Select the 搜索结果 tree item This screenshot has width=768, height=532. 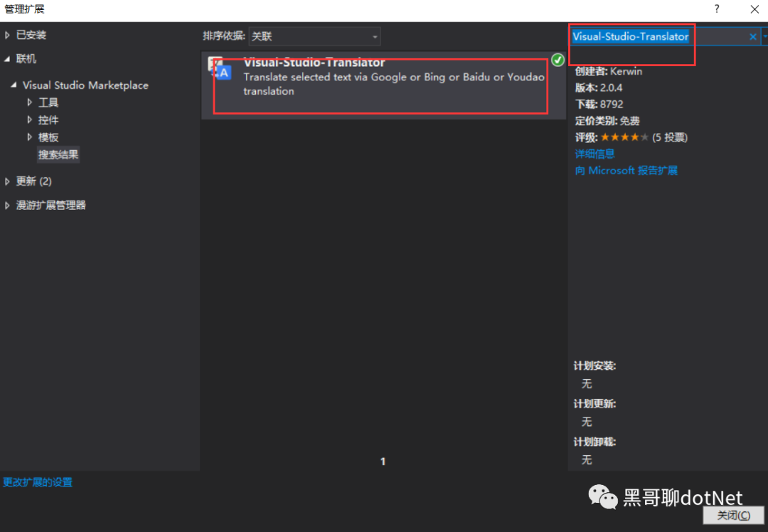(x=58, y=155)
